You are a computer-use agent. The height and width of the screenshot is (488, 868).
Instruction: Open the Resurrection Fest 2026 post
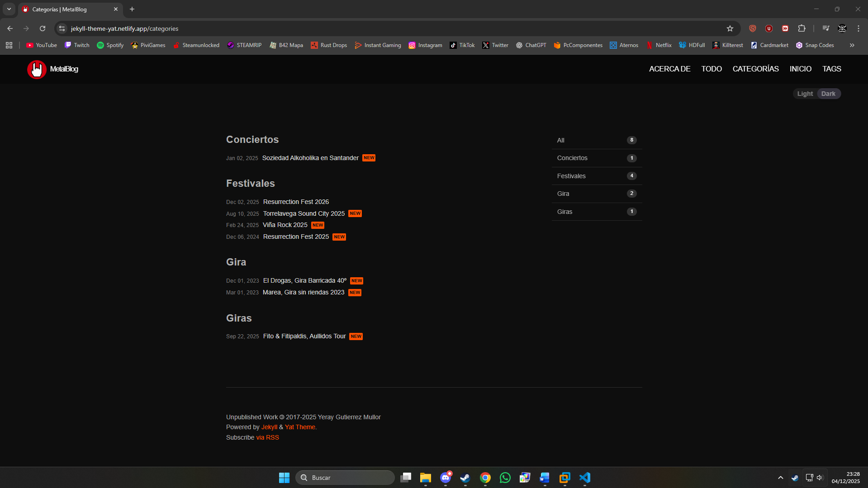[x=296, y=202]
